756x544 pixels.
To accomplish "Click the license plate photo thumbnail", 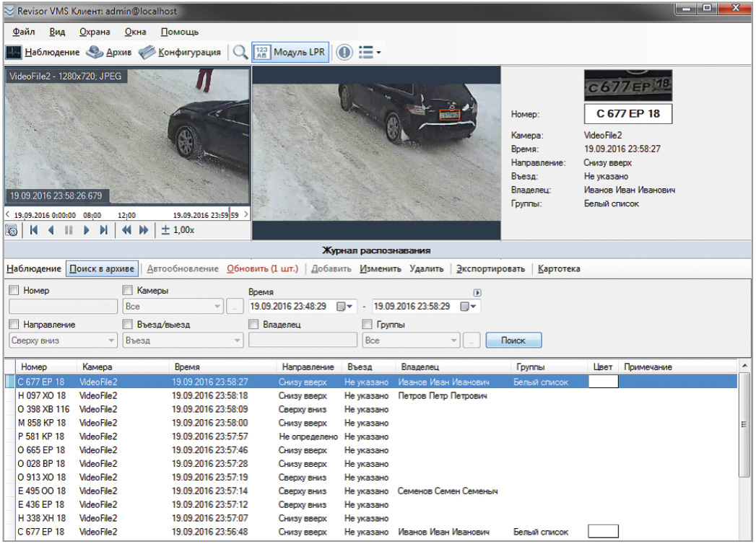I will point(627,85).
